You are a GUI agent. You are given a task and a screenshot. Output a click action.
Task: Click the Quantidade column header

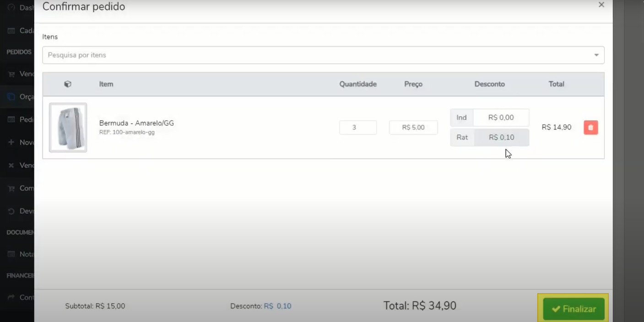tap(358, 84)
